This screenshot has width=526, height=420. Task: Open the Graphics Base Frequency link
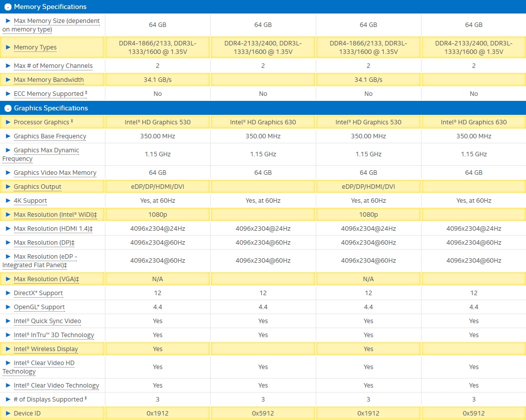pos(50,136)
